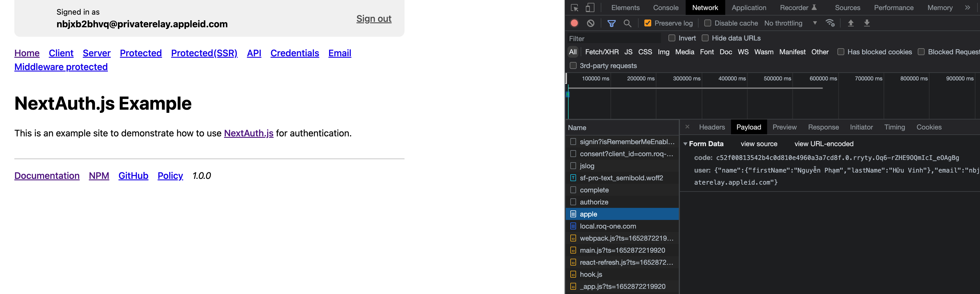Click the hook.js script file icon
The image size is (980, 294).
coord(573,274)
